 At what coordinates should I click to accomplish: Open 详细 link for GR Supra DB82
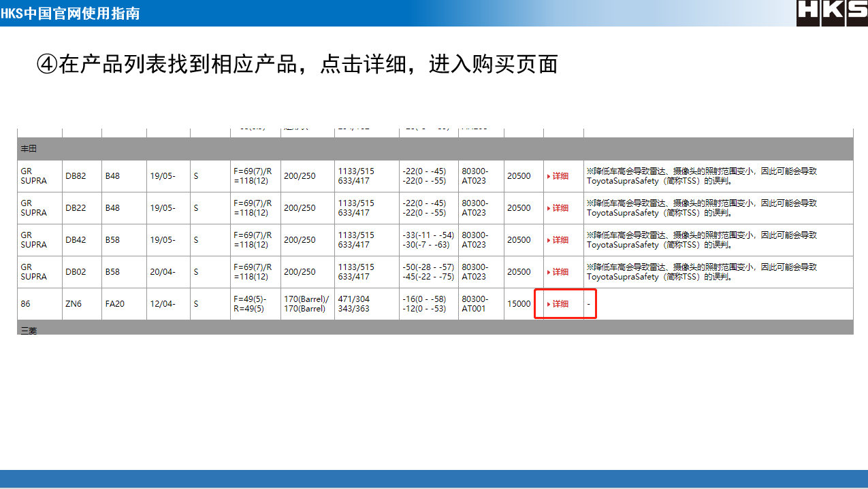pyautogui.click(x=560, y=176)
